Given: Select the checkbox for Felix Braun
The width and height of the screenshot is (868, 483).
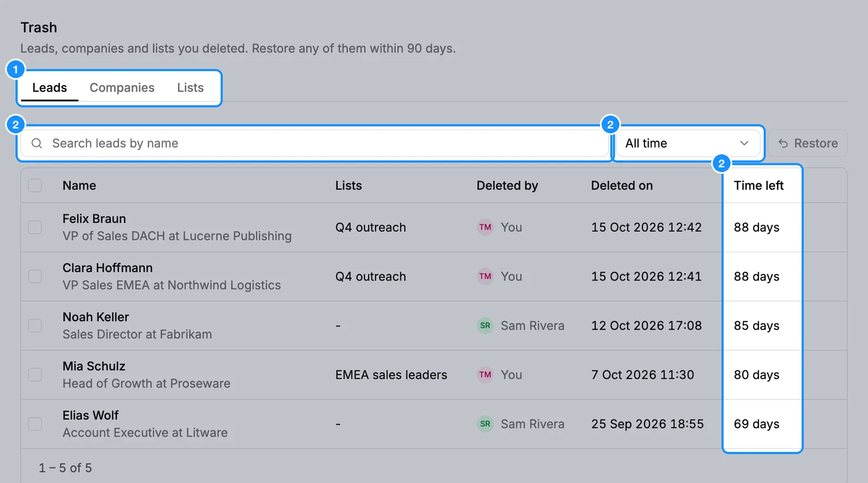Looking at the screenshot, I should click(x=35, y=227).
